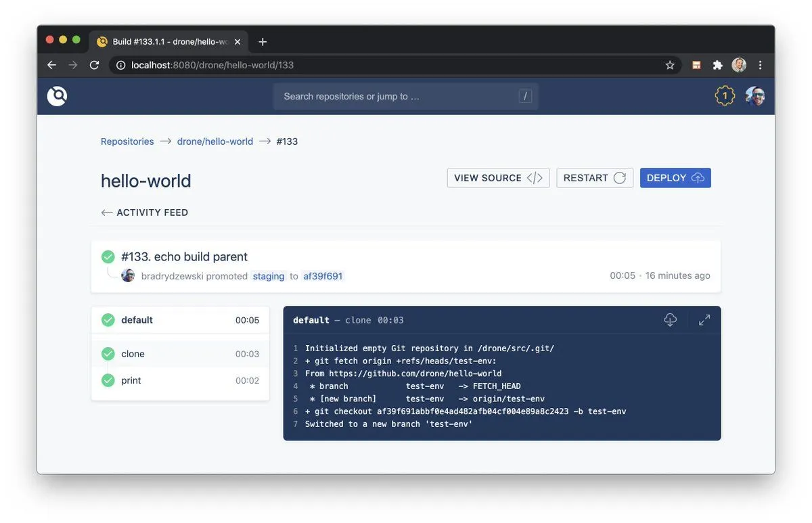Select the print step
The image size is (812, 523).
(x=131, y=380)
